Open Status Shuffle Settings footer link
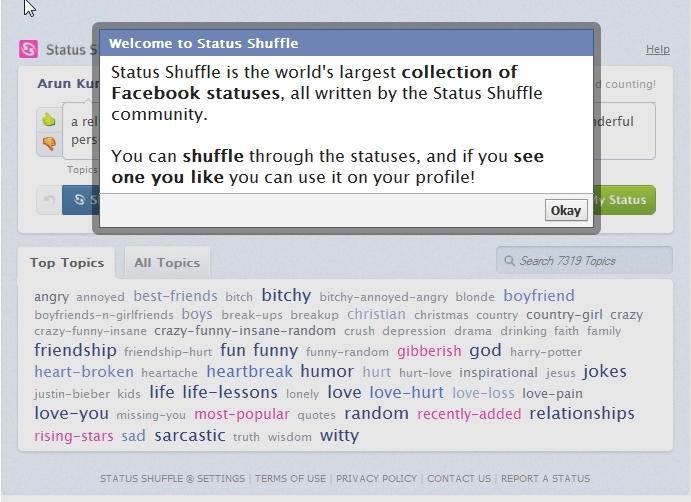This screenshot has width=691, height=502. click(x=172, y=479)
